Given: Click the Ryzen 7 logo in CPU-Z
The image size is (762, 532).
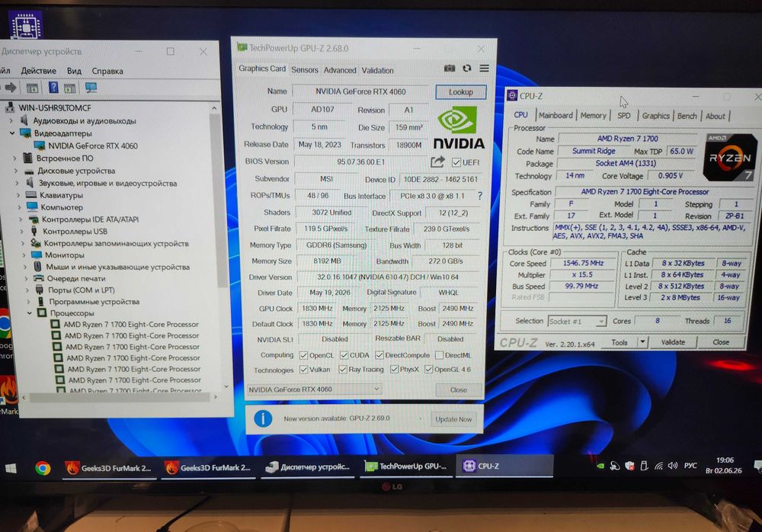Looking at the screenshot, I should 729,158.
